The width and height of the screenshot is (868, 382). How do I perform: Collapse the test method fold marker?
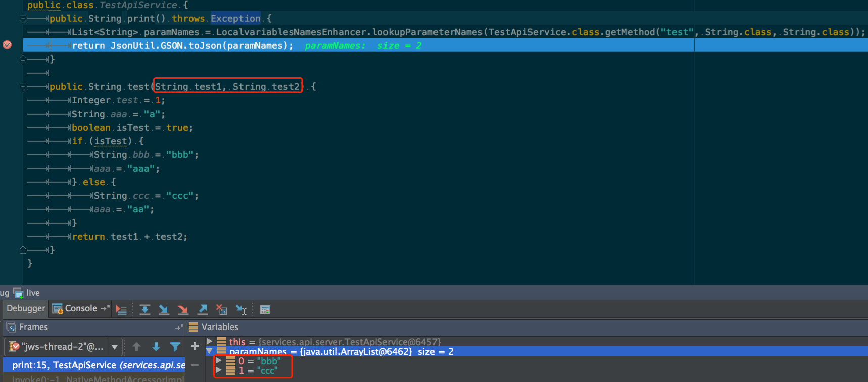tap(23, 87)
